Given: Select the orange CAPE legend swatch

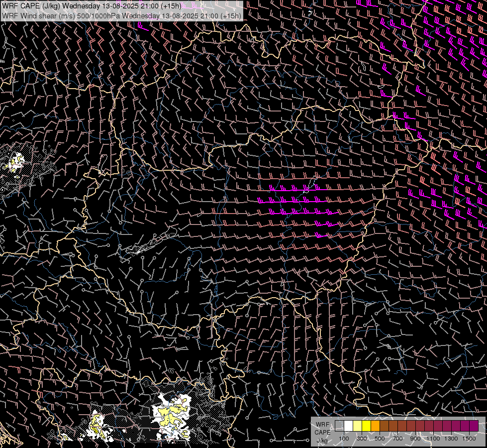Looking at the screenshot, I should (375, 426).
